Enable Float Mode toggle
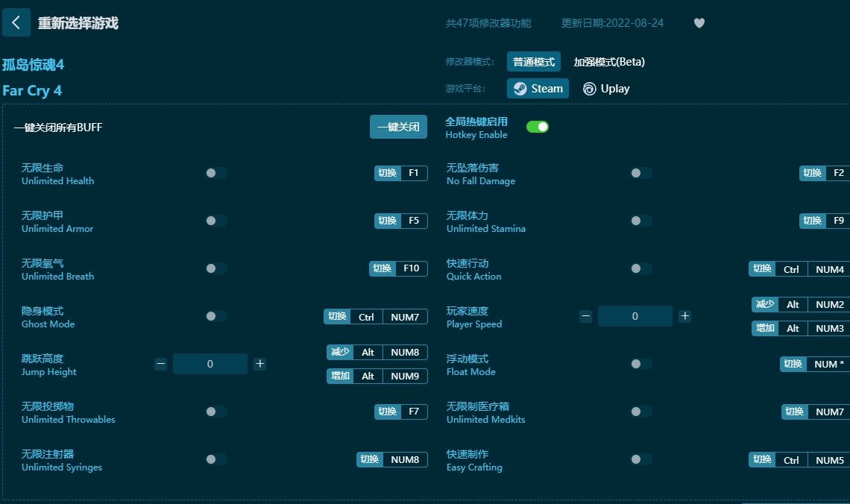This screenshot has height=504, width=850. 640,364
